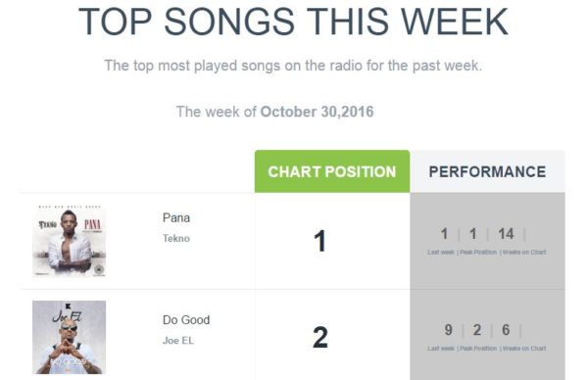Click Pana's peak position value

(473, 234)
